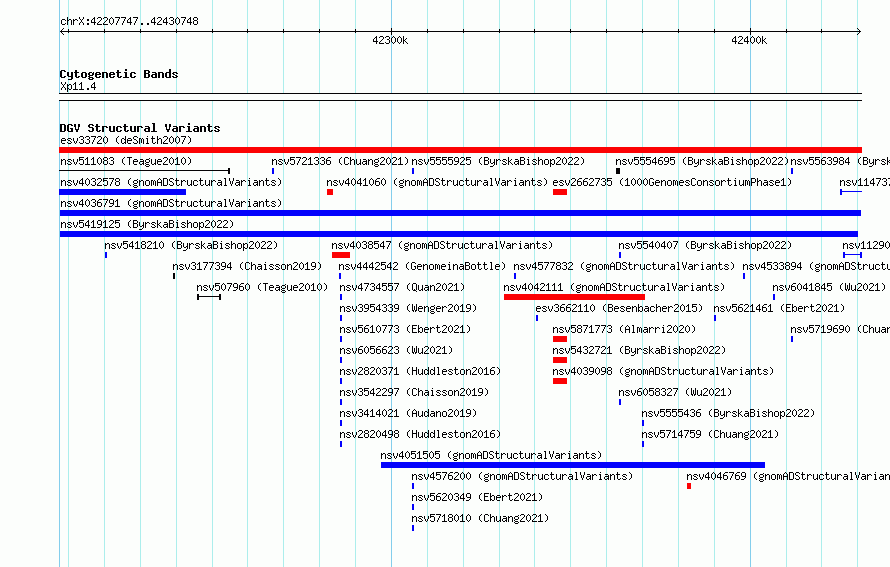890x567 pixels.
Task: Click the DGV Structural Variants track title
Action: pyautogui.click(x=140, y=128)
